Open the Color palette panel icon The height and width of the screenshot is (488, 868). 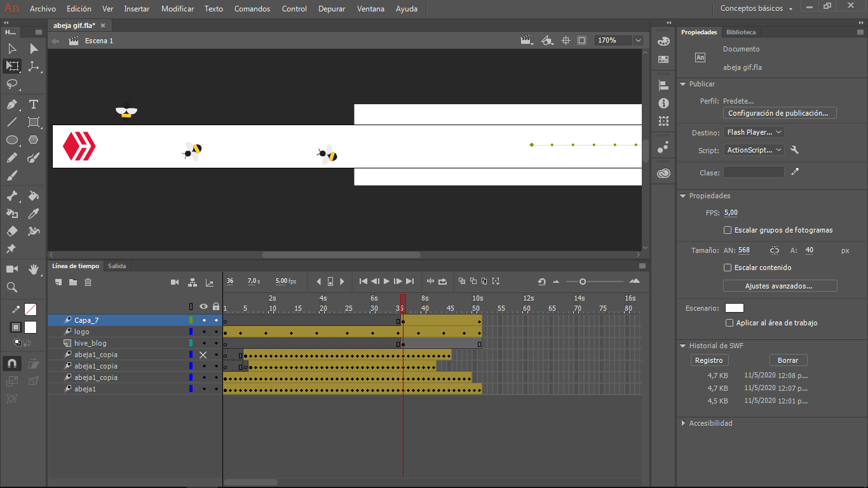(663, 41)
